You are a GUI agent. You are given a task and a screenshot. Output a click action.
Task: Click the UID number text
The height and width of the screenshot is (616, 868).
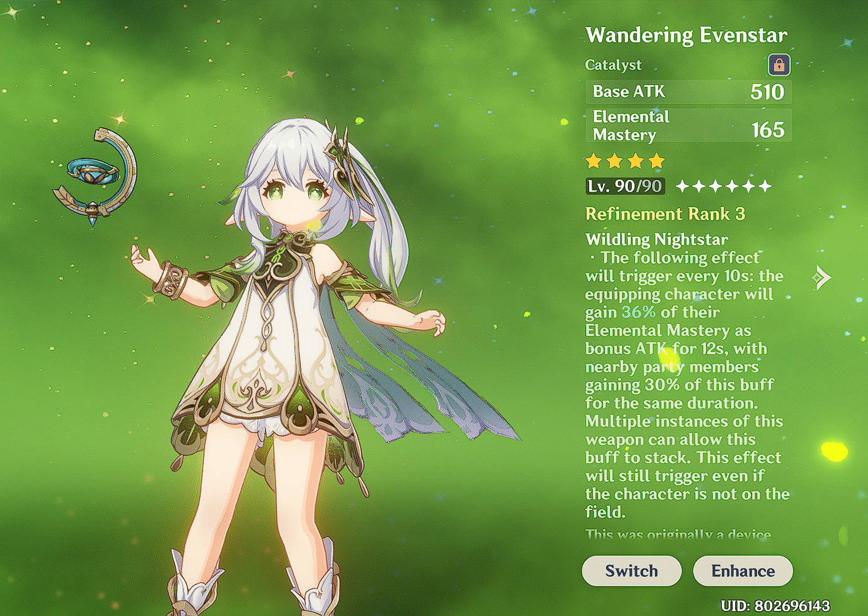point(775,606)
